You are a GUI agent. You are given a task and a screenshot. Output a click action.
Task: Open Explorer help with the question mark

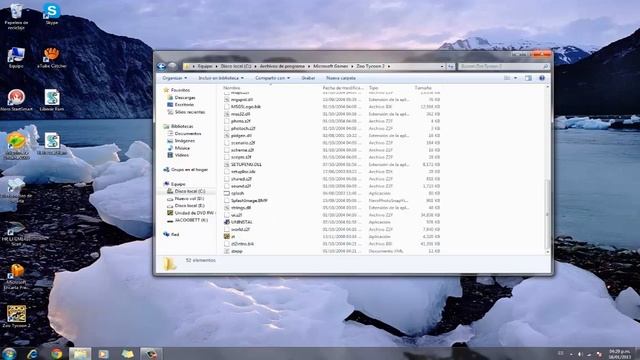tap(542, 78)
